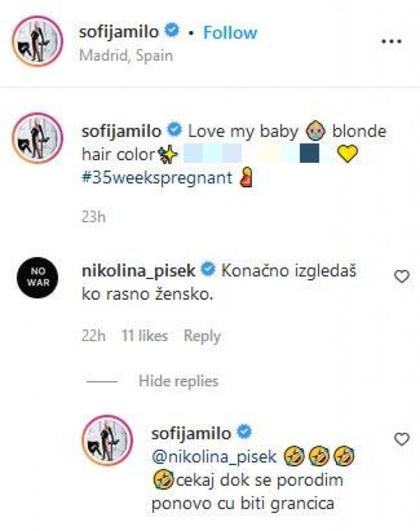
Task: Reply to nikolina_pisek's comment
Action: click(x=202, y=336)
